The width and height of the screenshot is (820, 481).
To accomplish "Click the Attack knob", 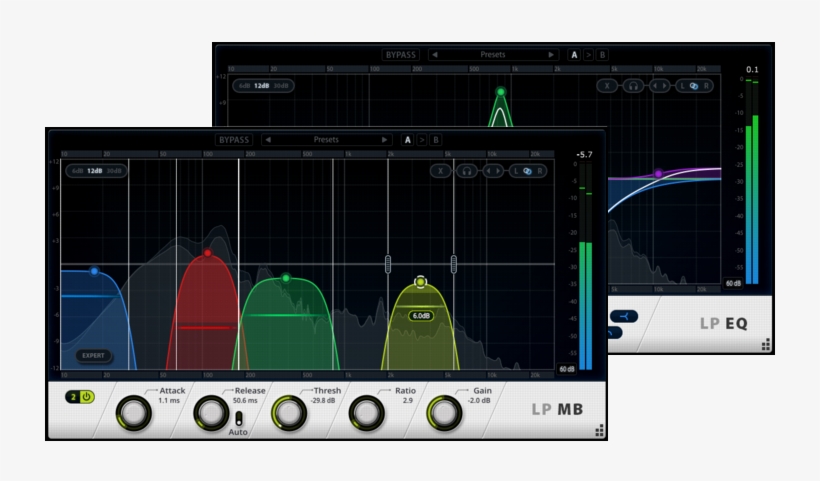I will click(x=133, y=413).
